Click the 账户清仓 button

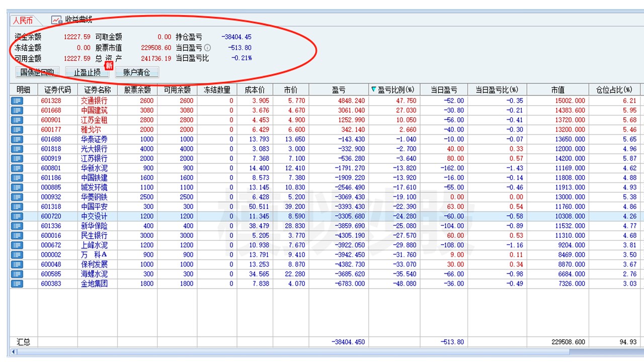137,72
